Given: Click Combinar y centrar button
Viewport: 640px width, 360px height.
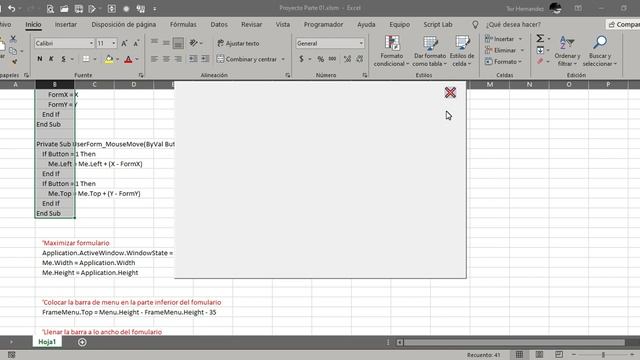Looking at the screenshot, I should coord(247,59).
